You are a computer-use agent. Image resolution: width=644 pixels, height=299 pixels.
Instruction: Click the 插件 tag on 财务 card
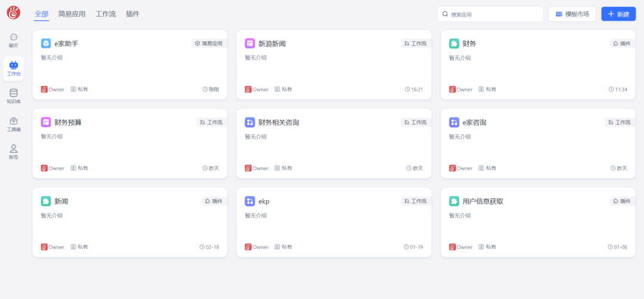point(623,43)
